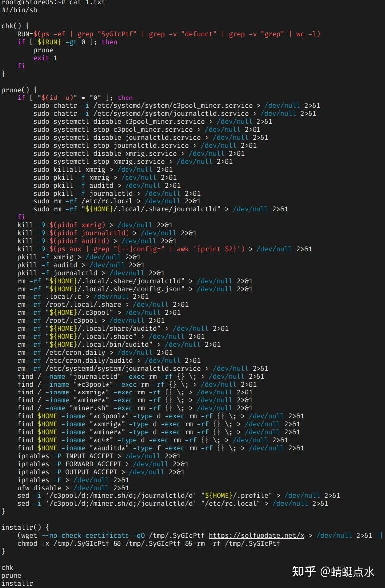
Task: Click the selfupdate.net/x URL in installr
Action: point(257,535)
